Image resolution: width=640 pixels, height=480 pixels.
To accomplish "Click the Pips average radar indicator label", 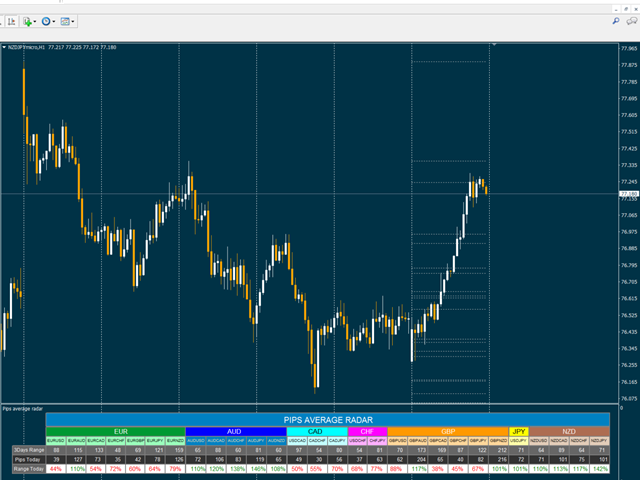I will [22, 409].
